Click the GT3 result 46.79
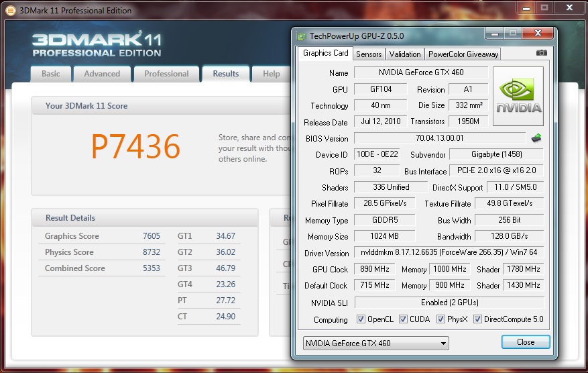This screenshot has width=588, height=373. [x=225, y=268]
